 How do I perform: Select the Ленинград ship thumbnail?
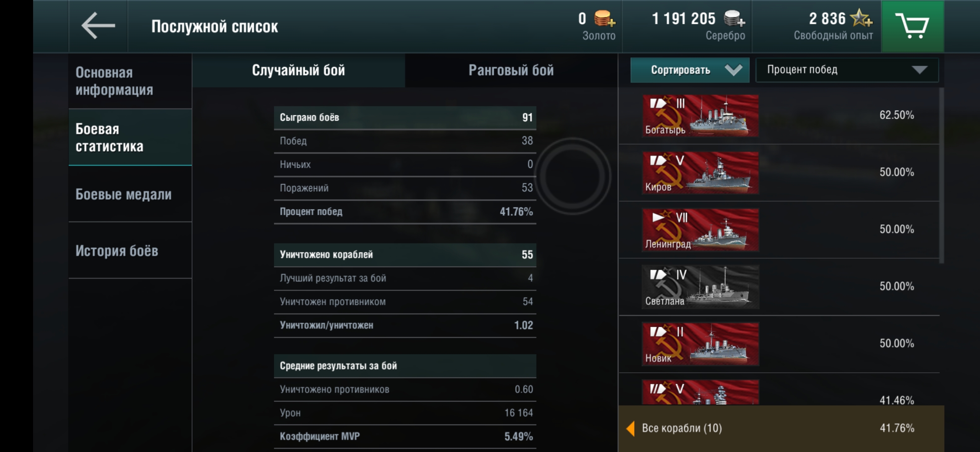[700, 230]
